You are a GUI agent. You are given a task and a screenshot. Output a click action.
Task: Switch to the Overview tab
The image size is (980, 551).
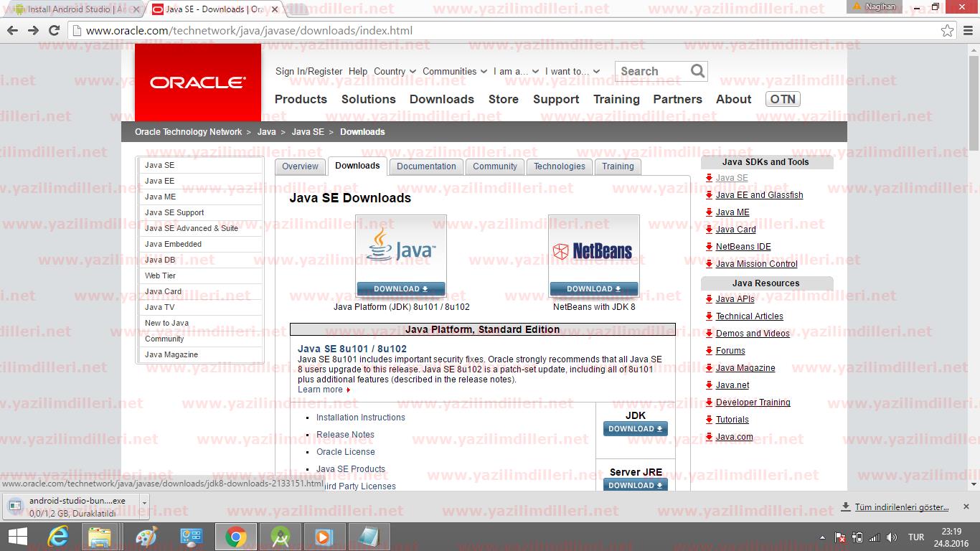(x=300, y=166)
